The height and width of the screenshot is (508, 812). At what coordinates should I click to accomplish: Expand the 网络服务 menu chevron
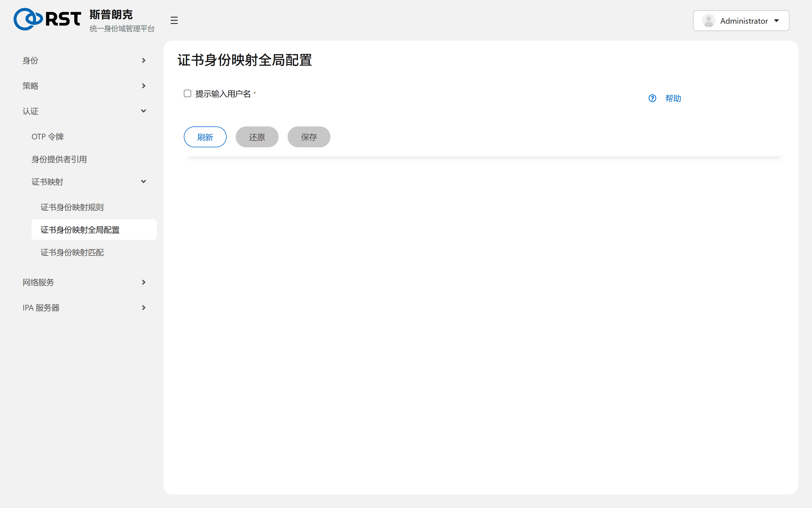click(x=144, y=282)
